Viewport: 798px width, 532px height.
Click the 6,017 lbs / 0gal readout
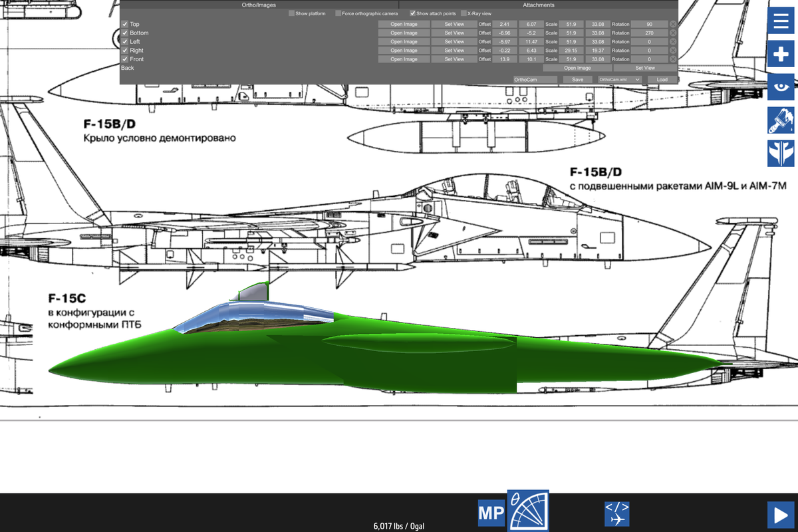coord(399,526)
